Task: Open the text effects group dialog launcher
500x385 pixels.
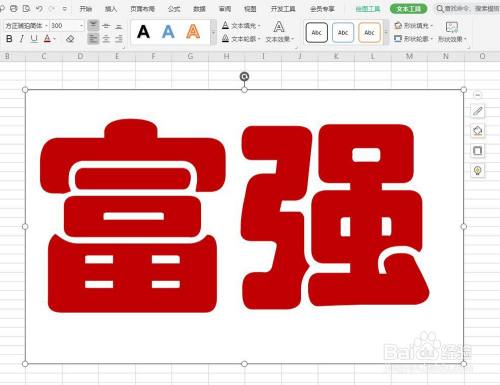Action: (x=297, y=48)
